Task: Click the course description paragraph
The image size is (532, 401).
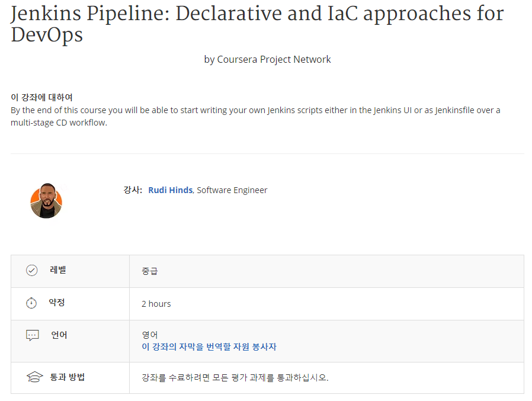Action: (255, 116)
